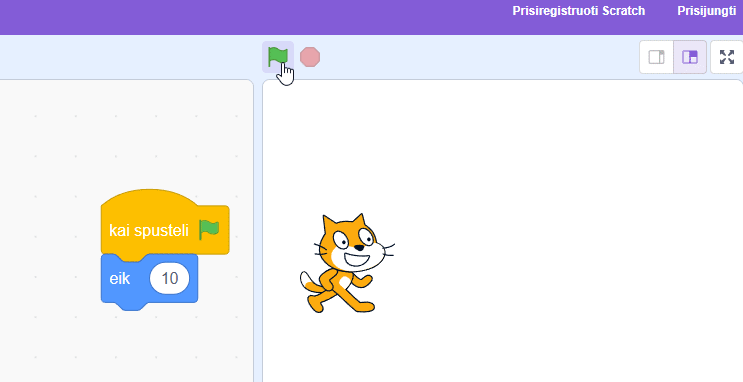
Task: Click the green flag to run the project
Action: (x=278, y=57)
